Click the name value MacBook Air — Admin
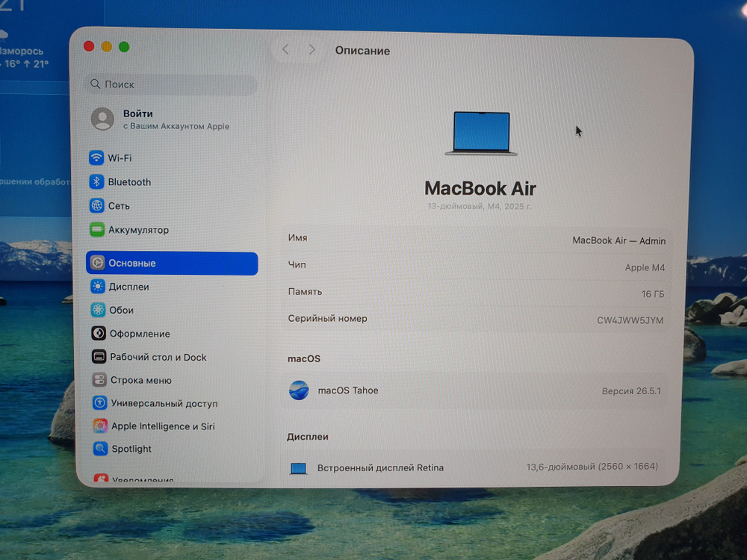The width and height of the screenshot is (747, 560). pos(619,240)
